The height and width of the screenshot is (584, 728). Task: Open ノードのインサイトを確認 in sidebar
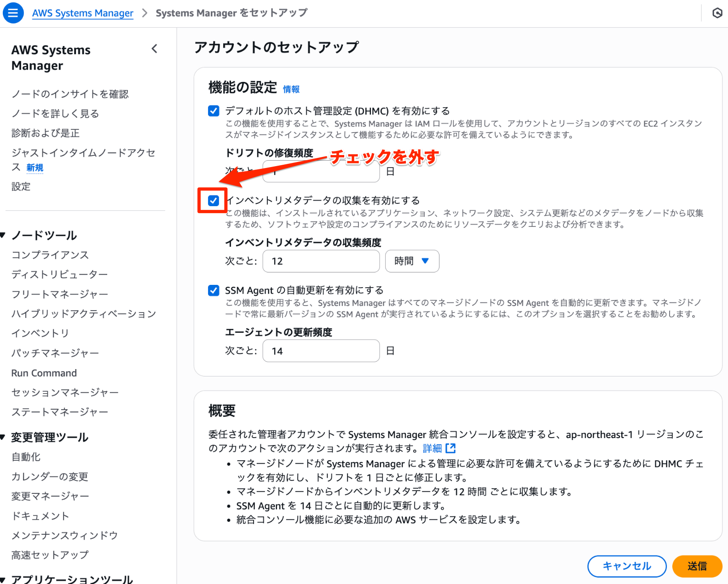click(70, 94)
